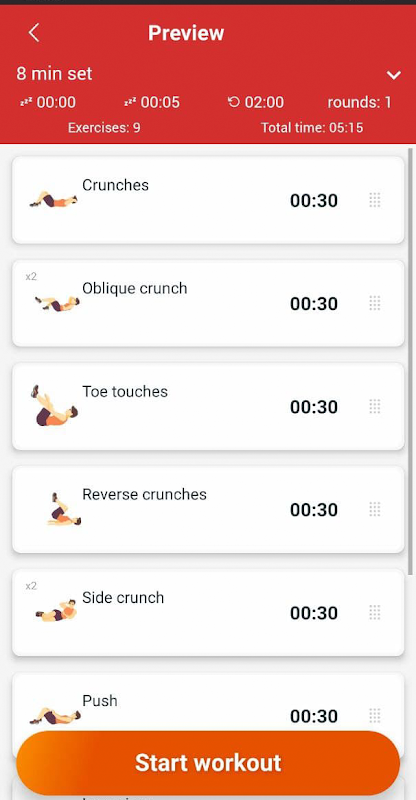Start the workout
The height and width of the screenshot is (800, 416).
click(208, 762)
